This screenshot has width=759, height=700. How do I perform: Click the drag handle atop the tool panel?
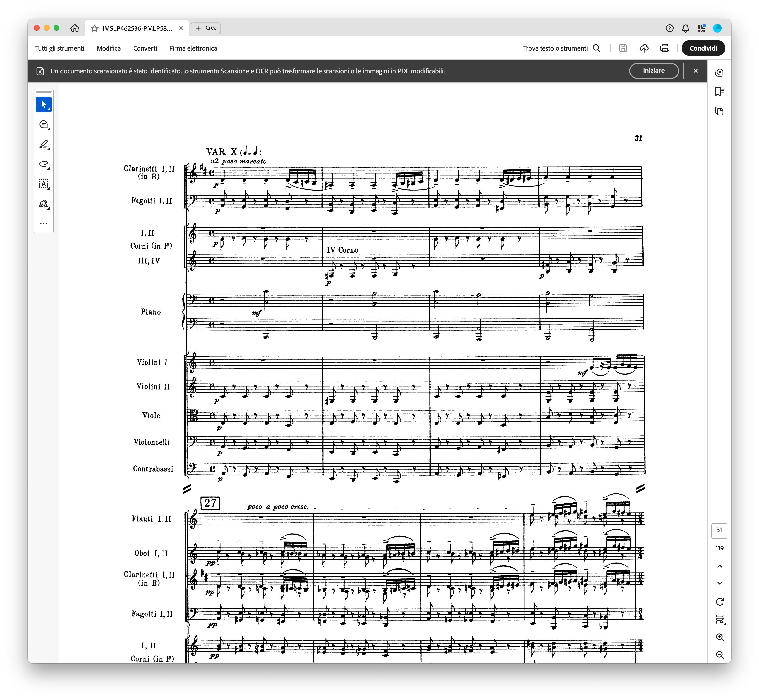coord(44,92)
